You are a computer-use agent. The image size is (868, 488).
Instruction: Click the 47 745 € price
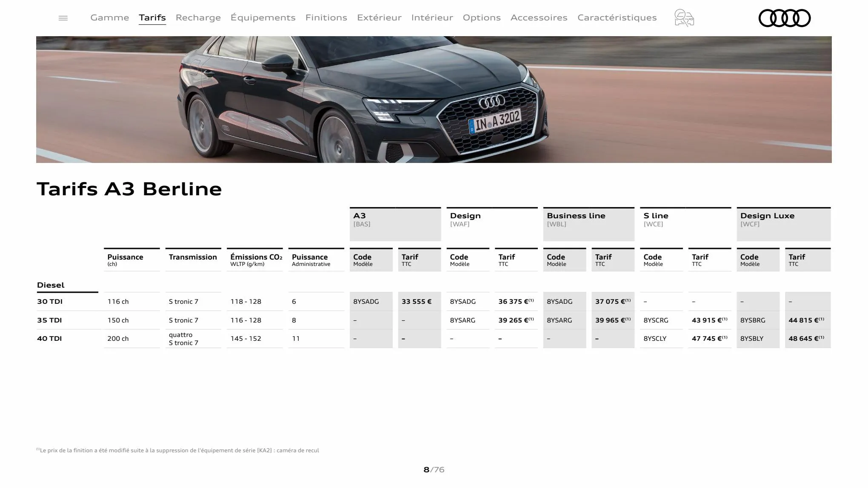tap(709, 338)
